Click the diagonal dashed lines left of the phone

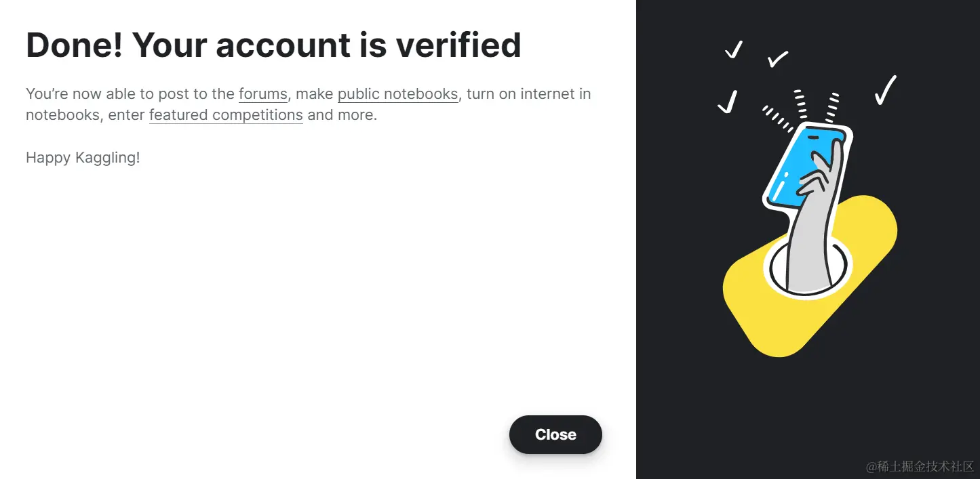coord(777,118)
